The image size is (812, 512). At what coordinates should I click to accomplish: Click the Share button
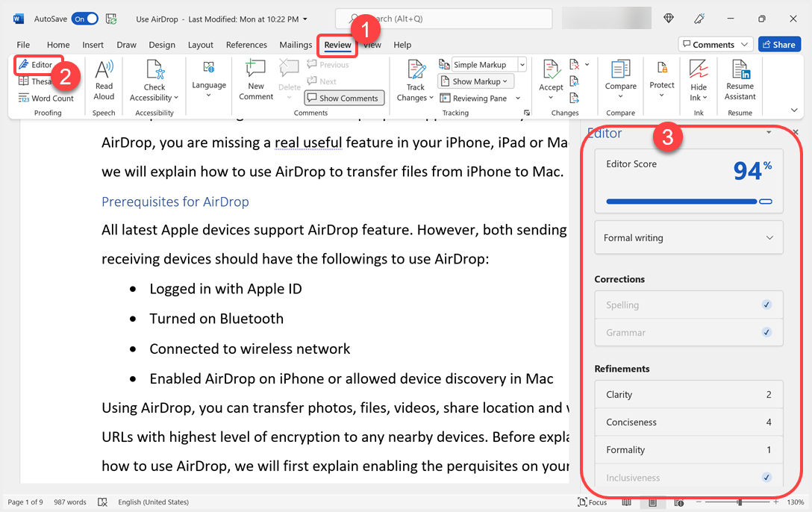pos(778,45)
